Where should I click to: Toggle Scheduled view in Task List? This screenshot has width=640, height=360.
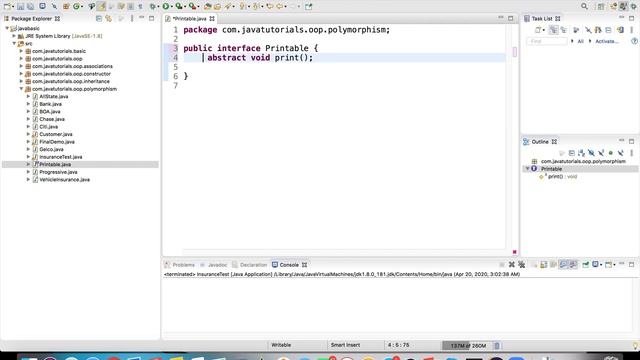click(x=564, y=30)
